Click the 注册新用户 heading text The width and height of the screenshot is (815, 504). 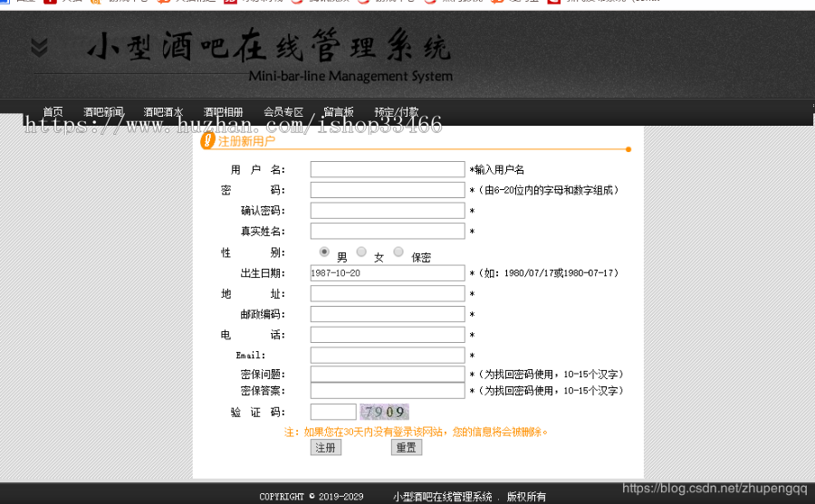click(246, 141)
